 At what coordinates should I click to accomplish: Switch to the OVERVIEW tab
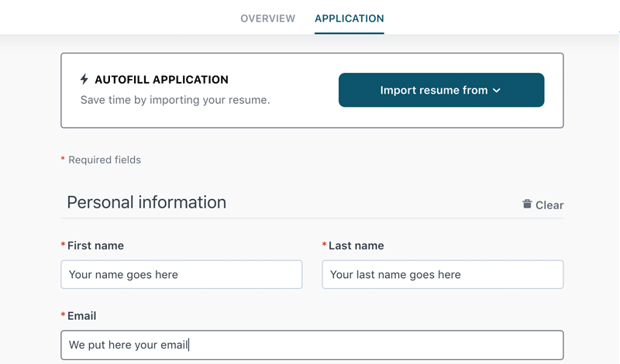(267, 19)
